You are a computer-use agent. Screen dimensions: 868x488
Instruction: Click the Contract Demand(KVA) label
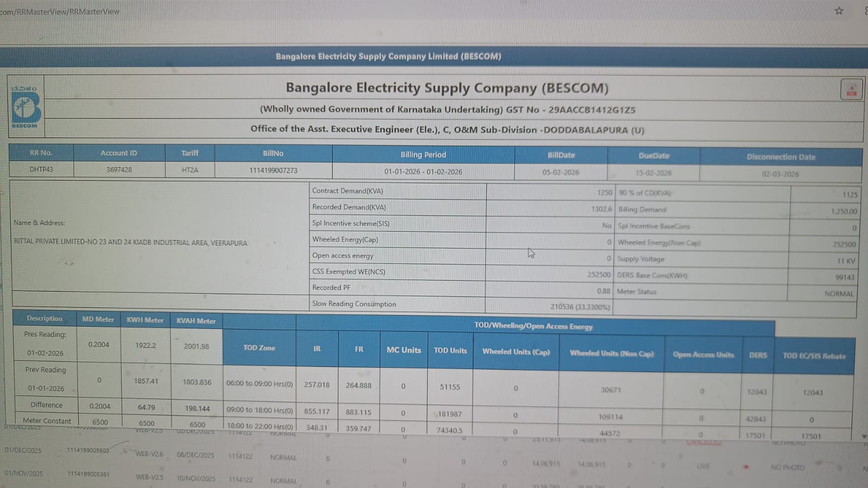point(347,191)
